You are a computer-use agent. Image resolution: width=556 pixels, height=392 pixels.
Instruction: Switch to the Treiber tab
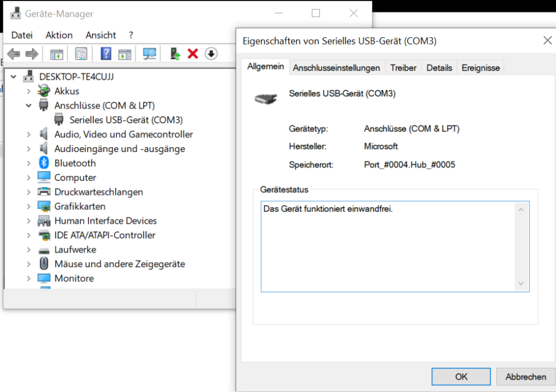click(x=403, y=67)
